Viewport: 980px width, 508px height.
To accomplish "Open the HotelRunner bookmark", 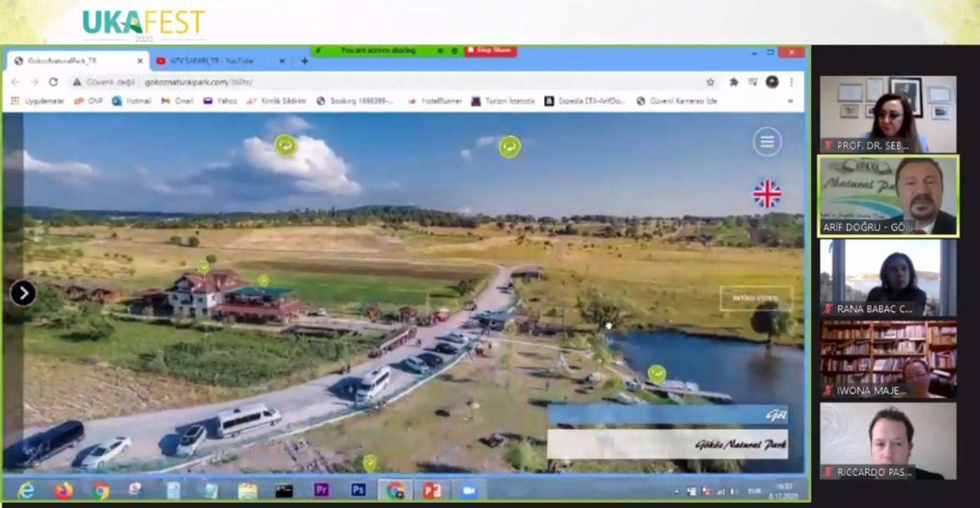I will tap(436, 101).
